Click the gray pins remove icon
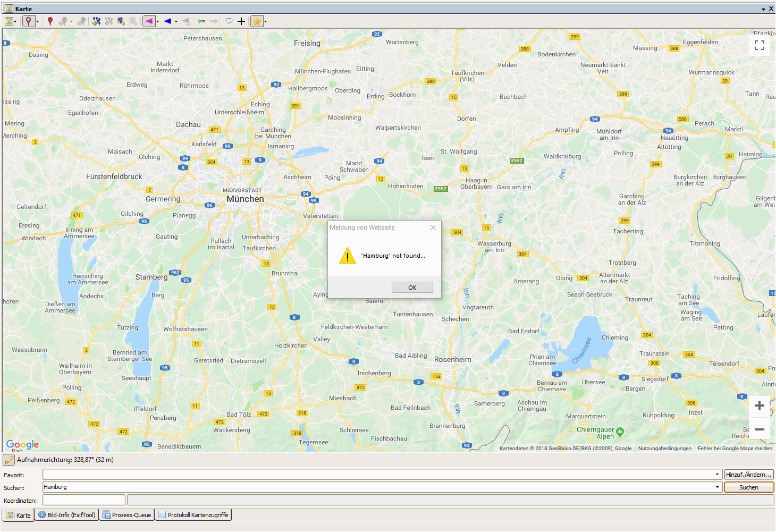This screenshot has height=532, width=776. 109,21
